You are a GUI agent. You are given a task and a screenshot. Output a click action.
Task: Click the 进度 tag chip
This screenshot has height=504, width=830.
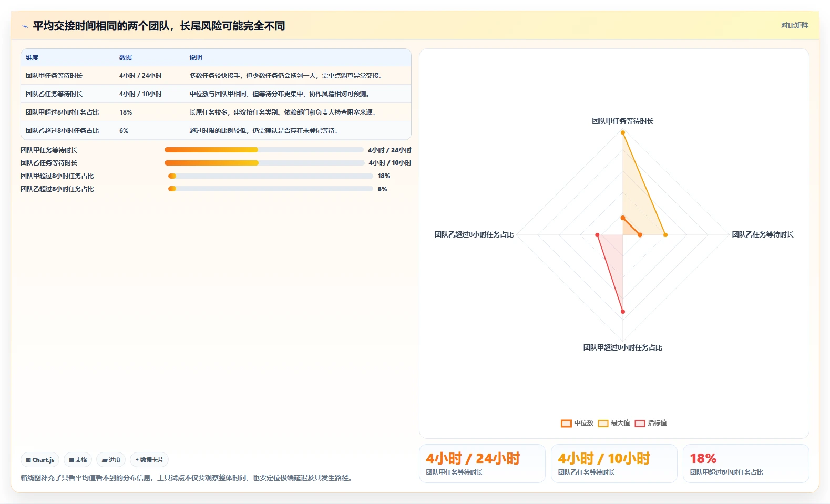coord(111,460)
